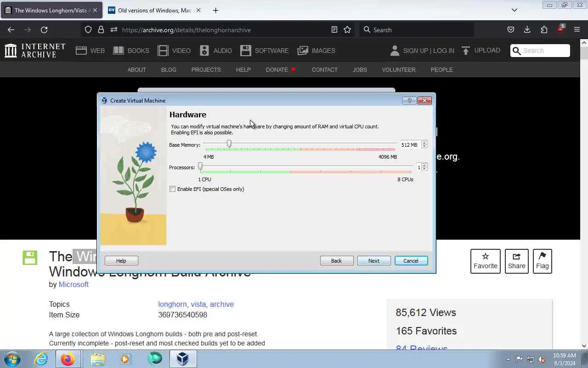Close the Old versions of Windows tab

pyautogui.click(x=198, y=10)
